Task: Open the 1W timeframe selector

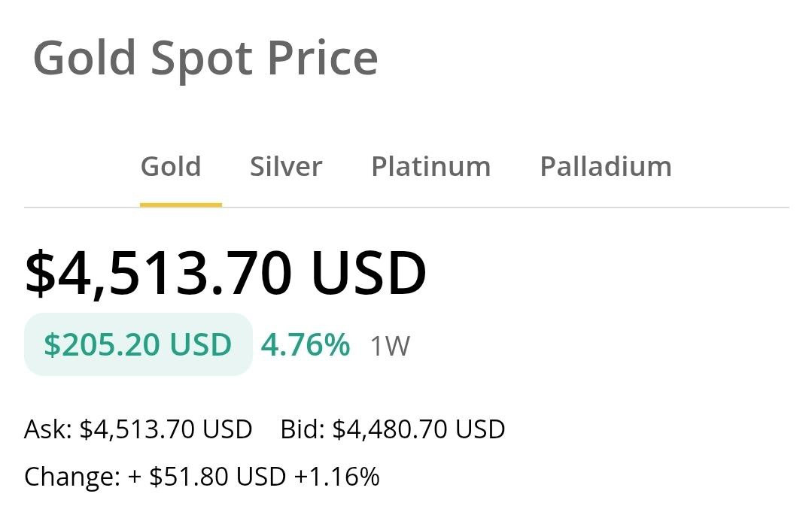Action: click(390, 347)
